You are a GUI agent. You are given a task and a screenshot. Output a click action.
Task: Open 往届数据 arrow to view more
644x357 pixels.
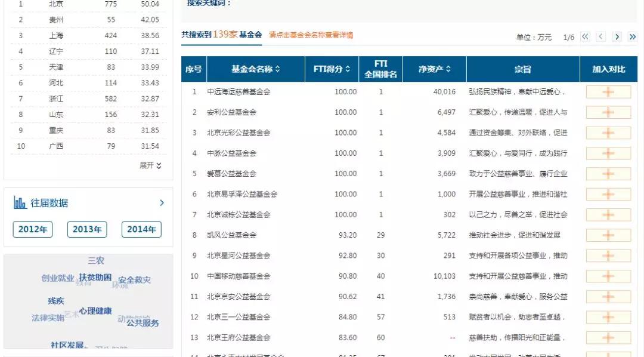click(x=162, y=203)
